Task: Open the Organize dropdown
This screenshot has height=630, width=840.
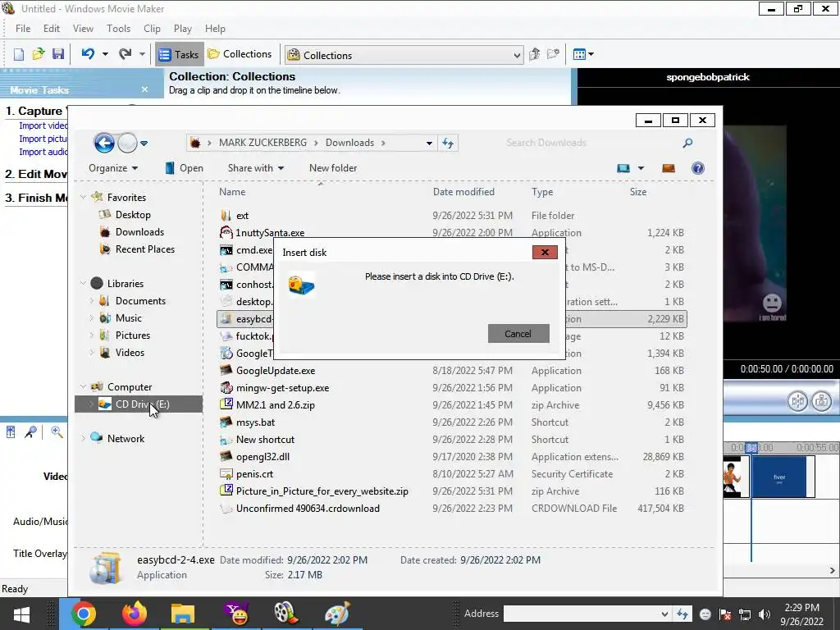Action: [x=113, y=168]
